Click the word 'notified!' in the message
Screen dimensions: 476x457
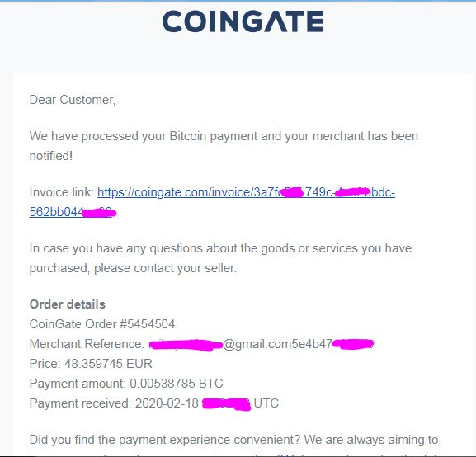51,156
